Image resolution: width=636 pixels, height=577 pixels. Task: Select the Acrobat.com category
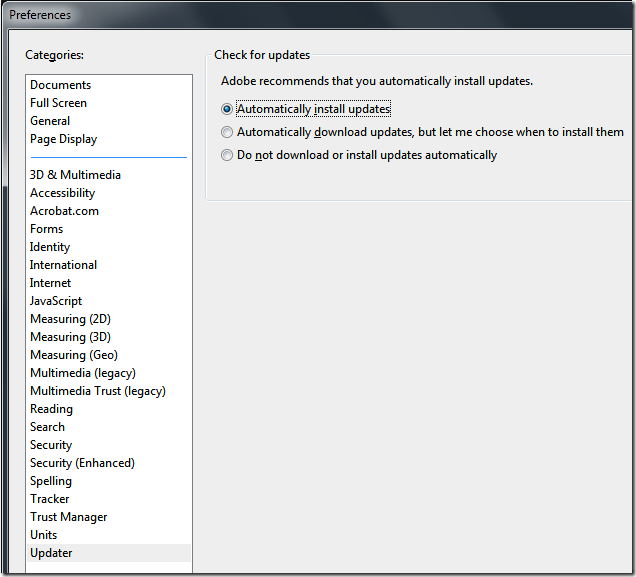pyautogui.click(x=64, y=211)
